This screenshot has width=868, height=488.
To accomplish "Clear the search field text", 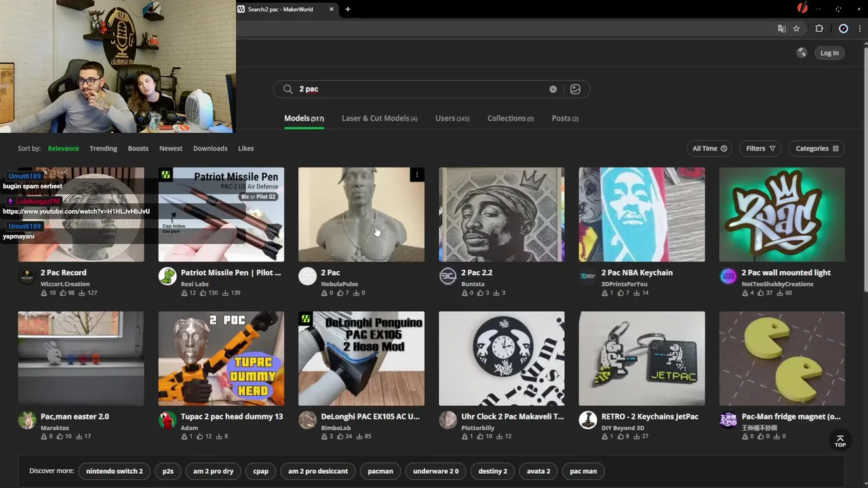I will [x=553, y=89].
